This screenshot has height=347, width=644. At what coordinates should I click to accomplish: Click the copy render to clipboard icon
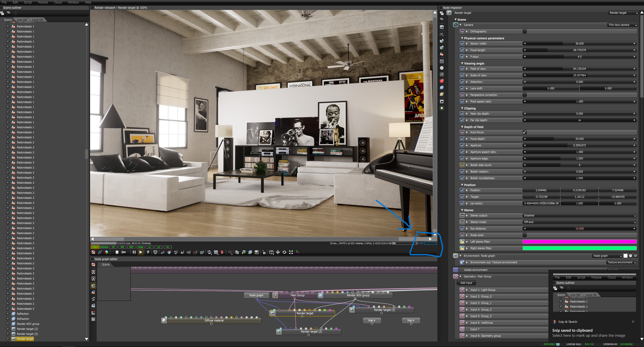pyautogui.click(x=237, y=252)
